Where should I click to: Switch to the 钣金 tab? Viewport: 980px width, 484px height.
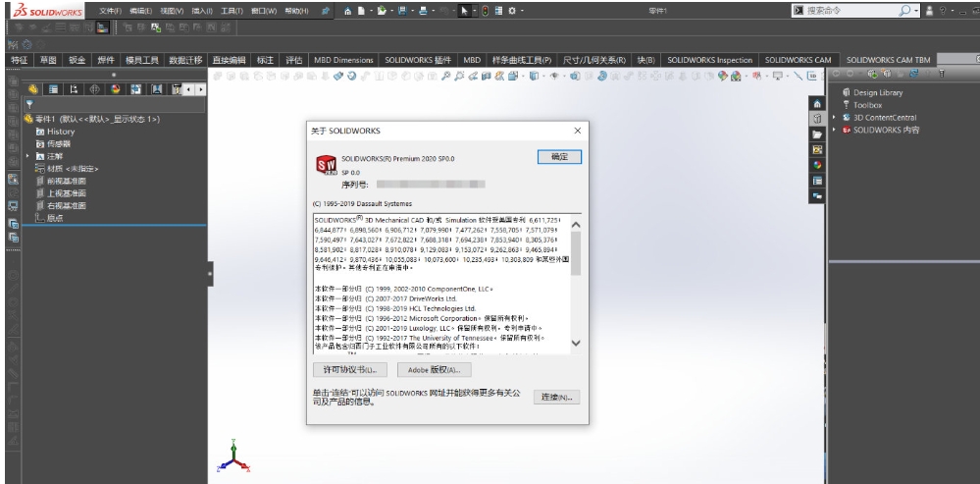coord(77,60)
